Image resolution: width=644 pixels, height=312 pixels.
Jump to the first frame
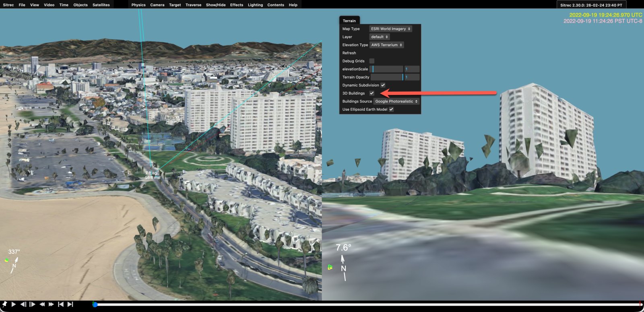tap(61, 304)
